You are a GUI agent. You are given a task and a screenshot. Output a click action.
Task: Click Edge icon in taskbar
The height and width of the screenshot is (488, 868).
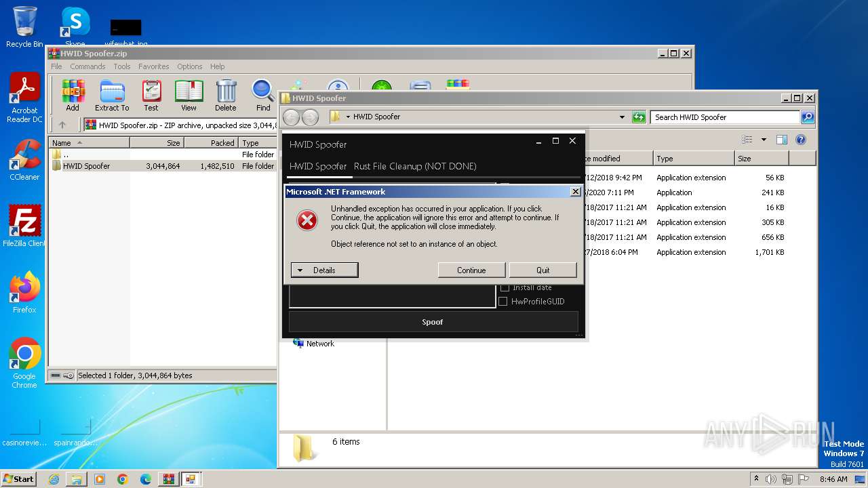point(146,479)
